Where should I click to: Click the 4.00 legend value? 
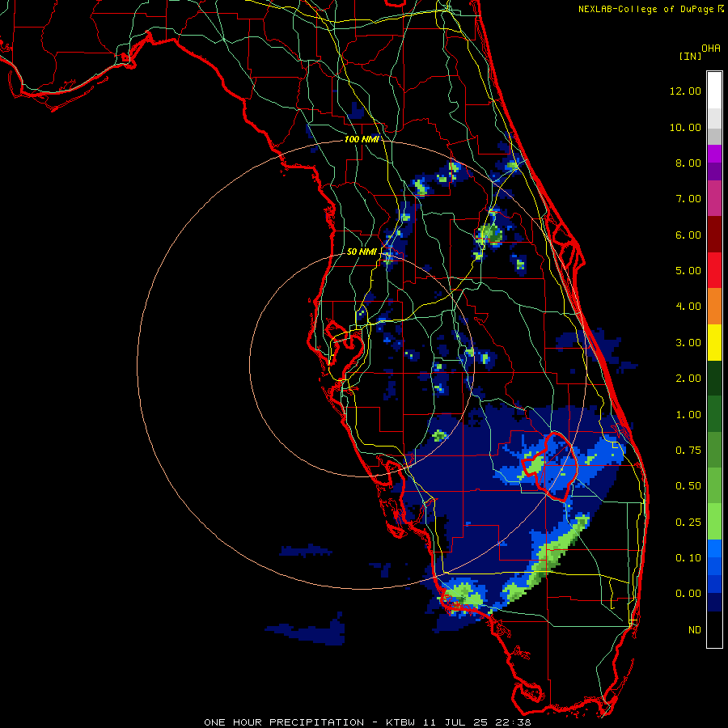(x=688, y=307)
